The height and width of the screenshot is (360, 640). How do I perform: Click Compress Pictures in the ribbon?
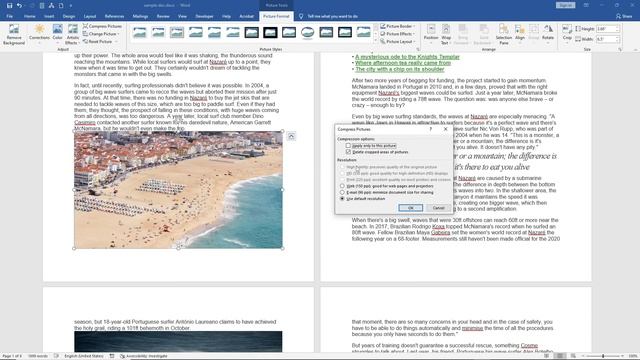click(x=102, y=26)
